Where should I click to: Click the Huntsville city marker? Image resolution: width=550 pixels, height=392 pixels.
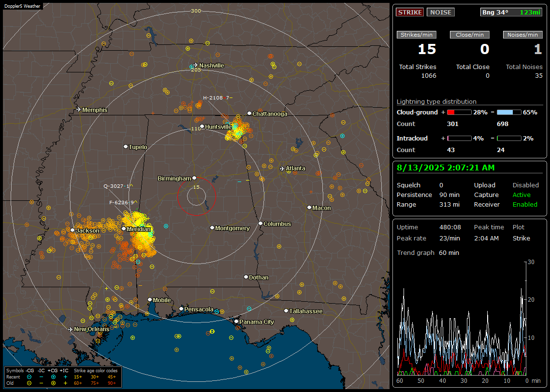coord(202,126)
